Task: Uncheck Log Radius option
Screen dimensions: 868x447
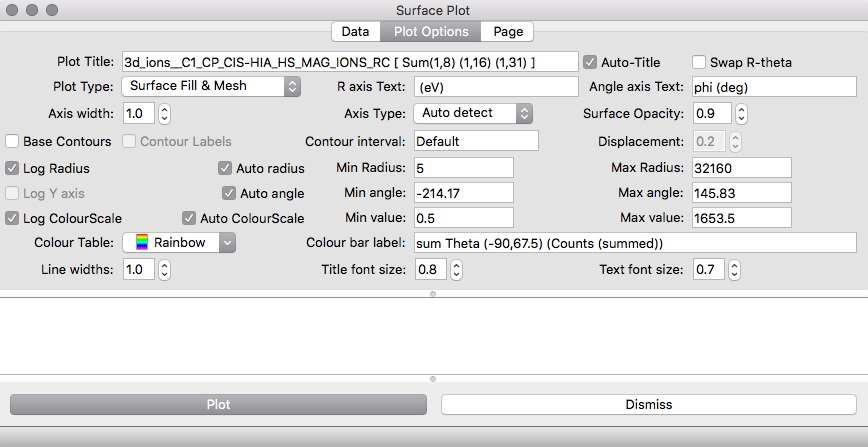Action: (x=13, y=168)
